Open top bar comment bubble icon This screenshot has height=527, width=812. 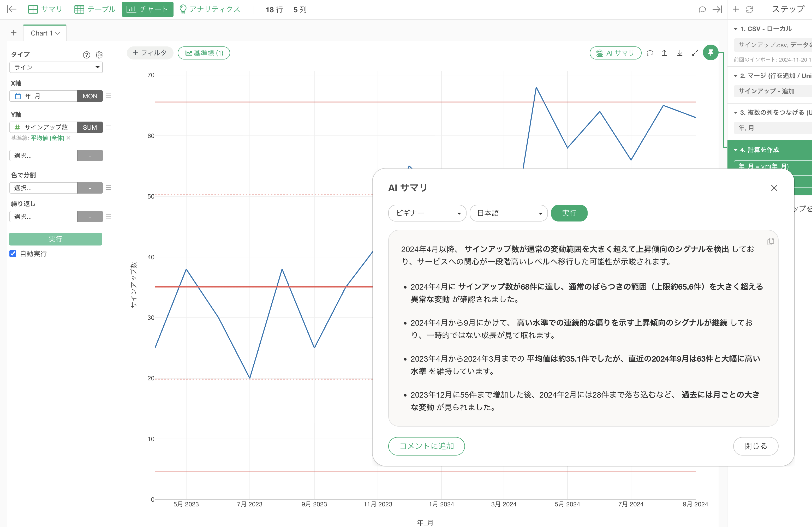click(702, 9)
